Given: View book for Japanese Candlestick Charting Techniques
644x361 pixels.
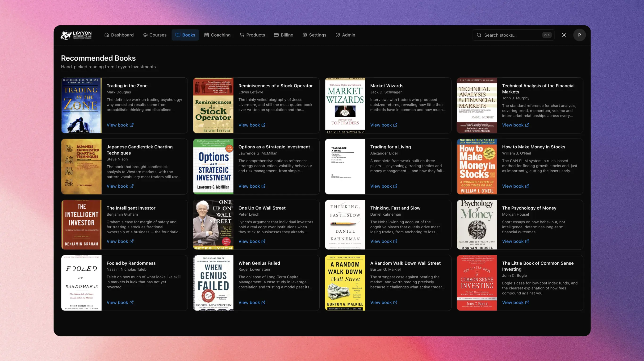Looking at the screenshot, I should [120, 186].
